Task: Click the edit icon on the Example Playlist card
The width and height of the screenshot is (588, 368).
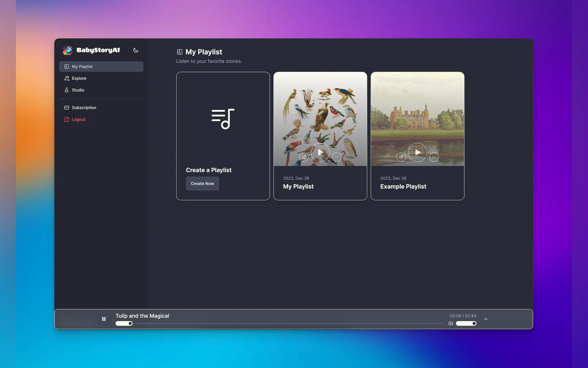Action: click(x=401, y=157)
